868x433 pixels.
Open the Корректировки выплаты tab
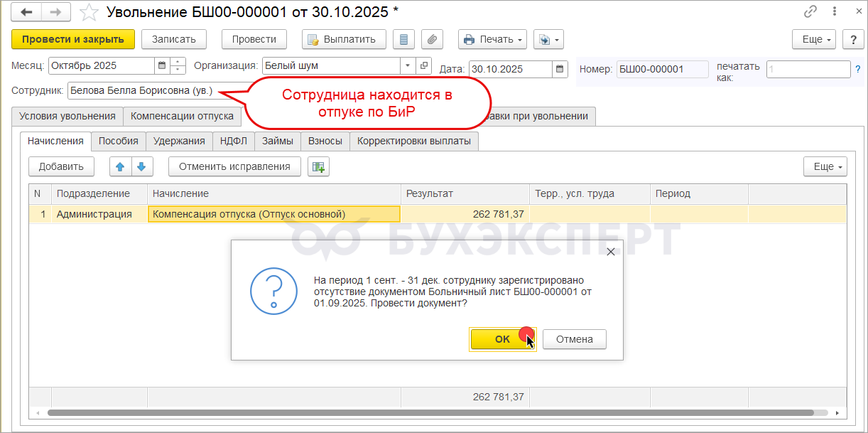414,141
